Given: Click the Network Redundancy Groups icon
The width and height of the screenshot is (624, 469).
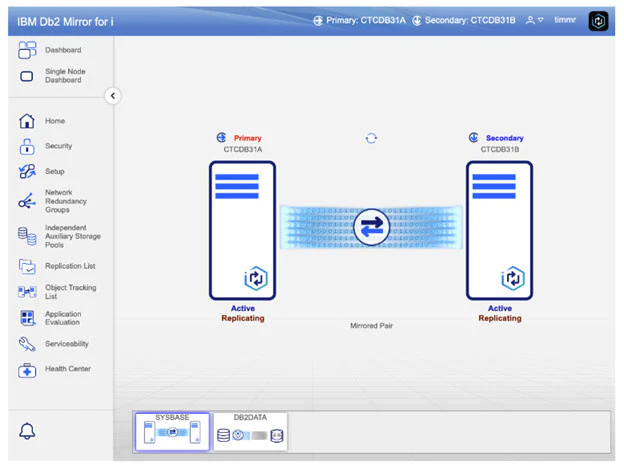Looking at the screenshot, I should [x=27, y=201].
